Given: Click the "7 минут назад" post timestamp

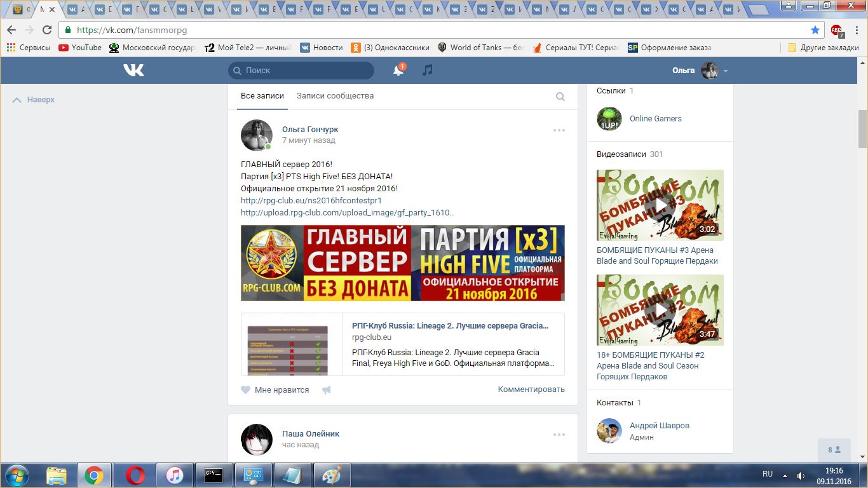Looking at the screenshot, I should (309, 140).
